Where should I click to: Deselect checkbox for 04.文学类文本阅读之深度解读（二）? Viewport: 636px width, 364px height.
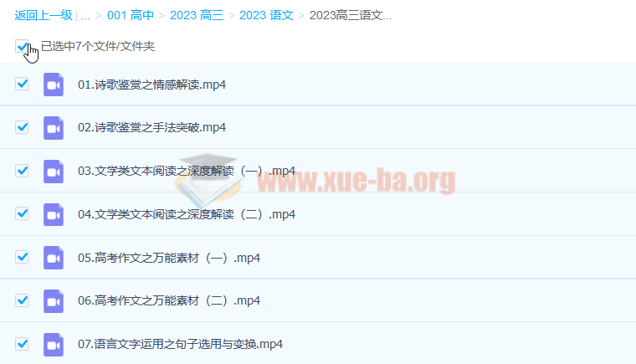click(23, 213)
